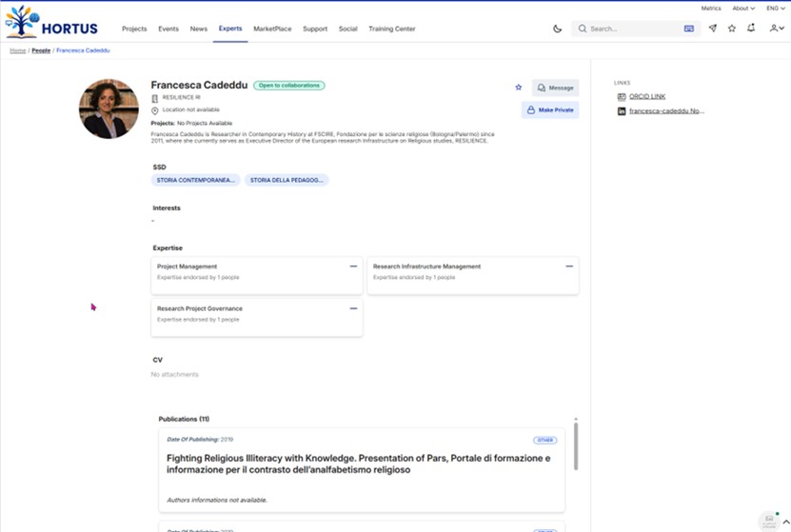
Task: Open francesca-cadeddu LinkedIn link
Action: 666,111
